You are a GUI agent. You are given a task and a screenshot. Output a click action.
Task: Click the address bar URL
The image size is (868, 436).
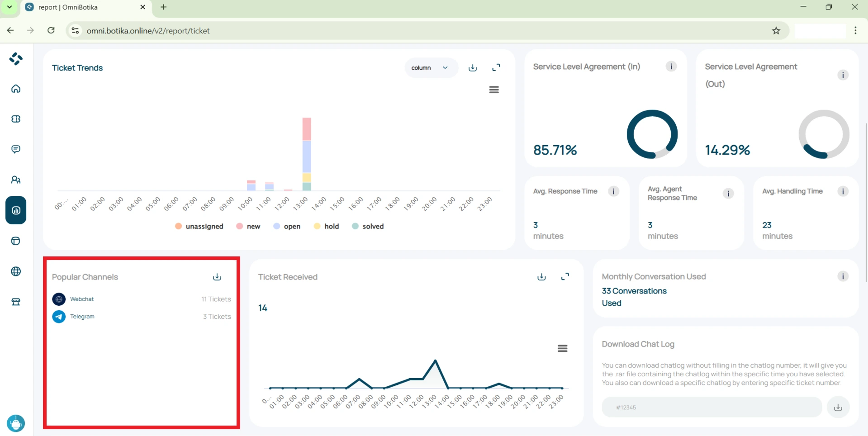tap(148, 31)
